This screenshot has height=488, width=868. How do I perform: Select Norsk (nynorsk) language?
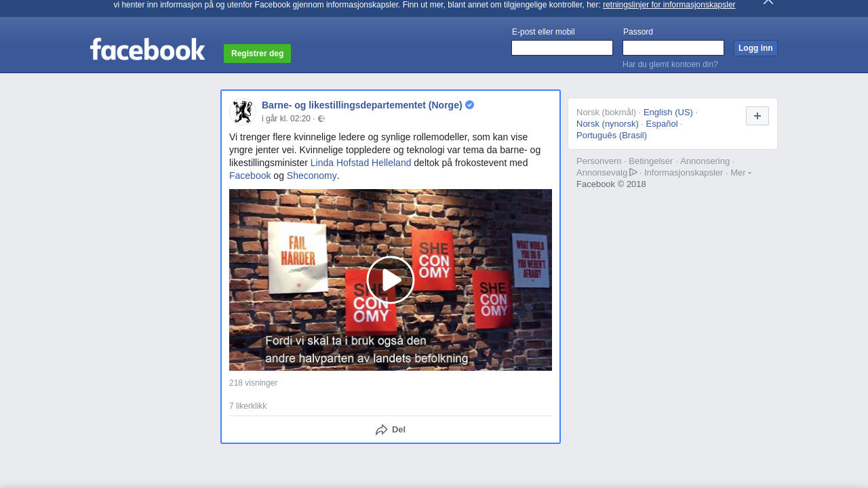tap(607, 124)
